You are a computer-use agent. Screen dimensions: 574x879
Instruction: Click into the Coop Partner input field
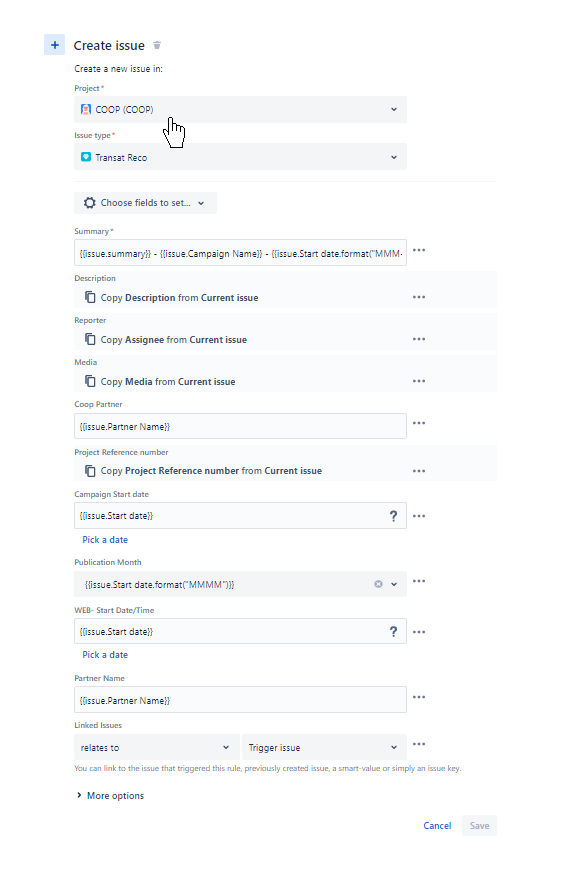(x=240, y=426)
